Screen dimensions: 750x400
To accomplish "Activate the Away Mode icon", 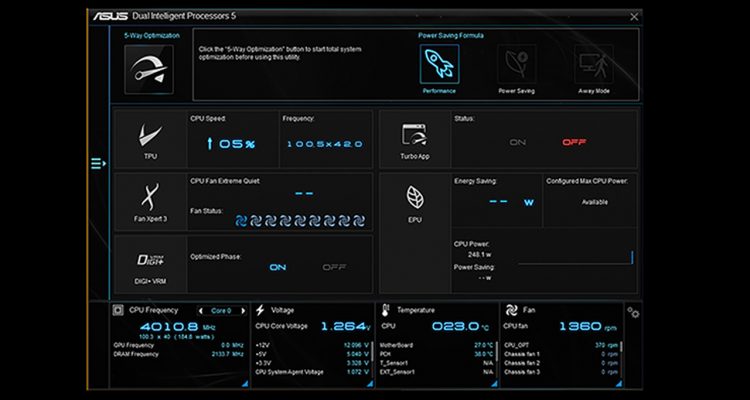I will (x=594, y=64).
